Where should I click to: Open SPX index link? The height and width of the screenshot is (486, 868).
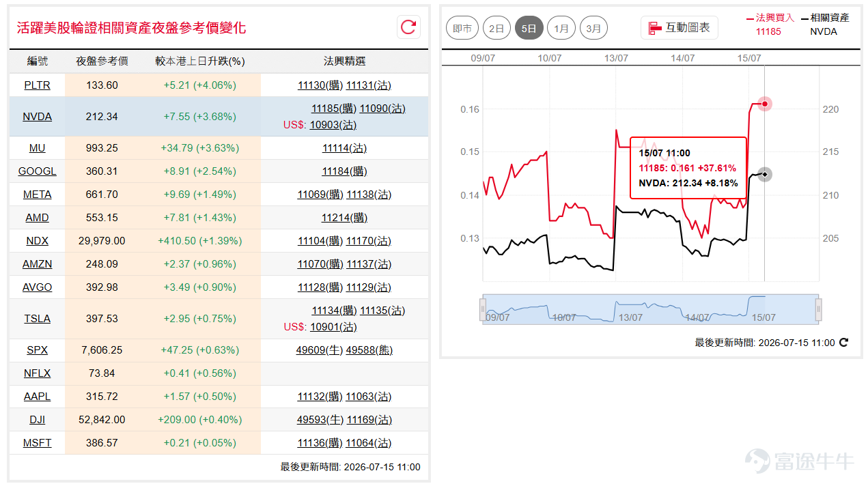point(37,350)
